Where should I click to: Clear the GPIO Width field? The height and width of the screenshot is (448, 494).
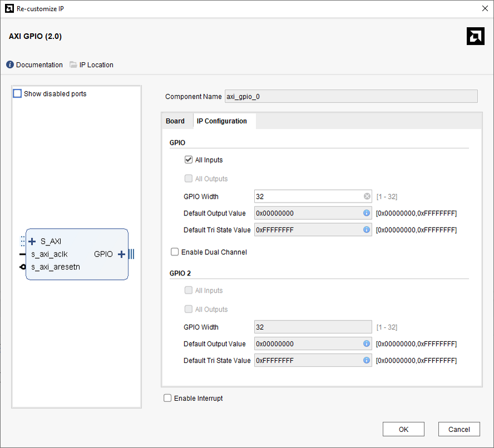pos(367,196)
